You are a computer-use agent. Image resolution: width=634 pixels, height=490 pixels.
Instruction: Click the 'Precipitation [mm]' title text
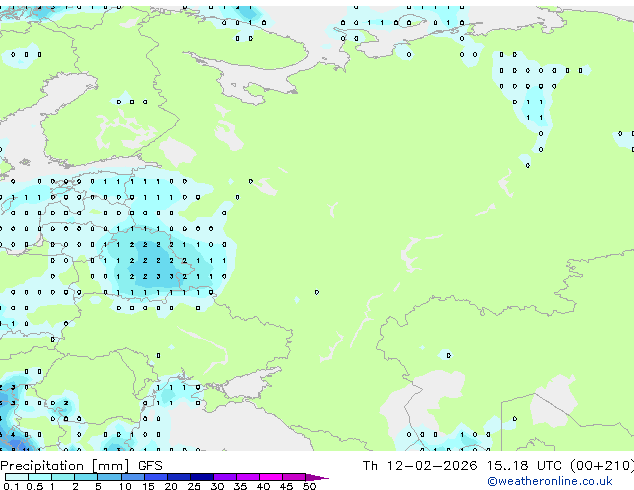(x=65, y=466)
